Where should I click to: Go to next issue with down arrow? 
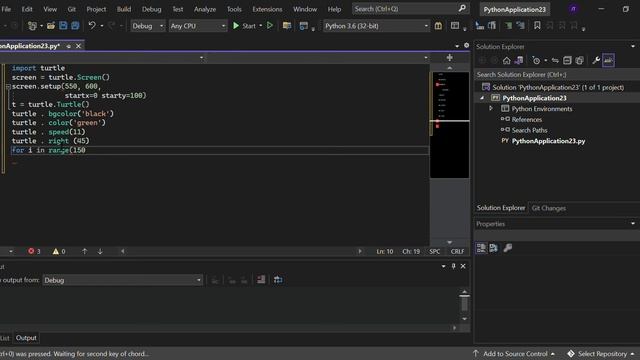[x=100, y=251]
